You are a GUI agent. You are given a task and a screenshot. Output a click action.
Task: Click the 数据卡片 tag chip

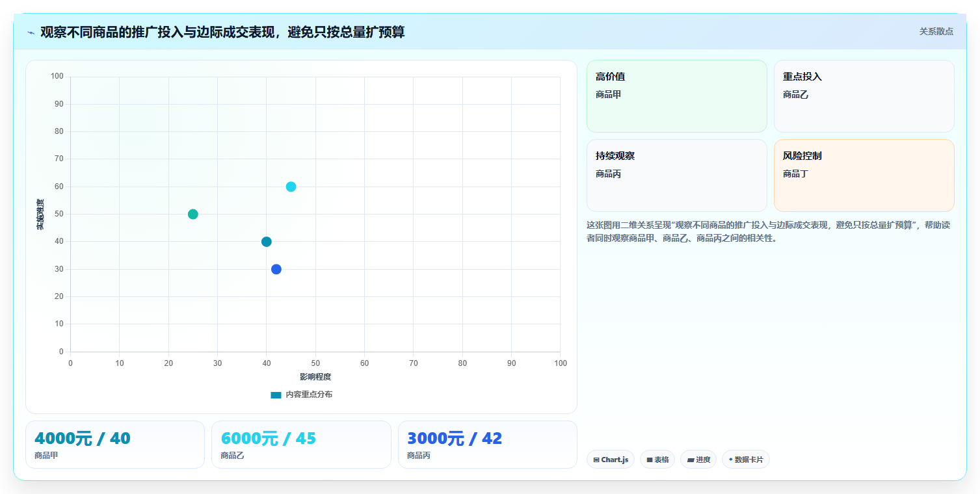click(746, 460)
